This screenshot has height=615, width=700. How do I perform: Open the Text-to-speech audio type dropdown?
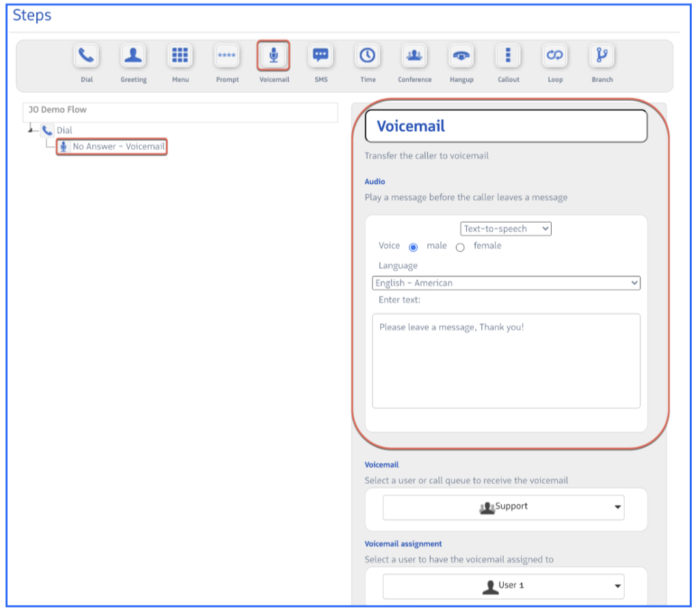coord(505,229)
